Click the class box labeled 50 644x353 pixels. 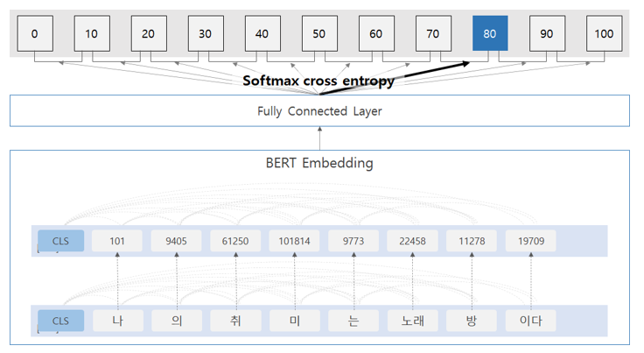[x=318, y=33]
